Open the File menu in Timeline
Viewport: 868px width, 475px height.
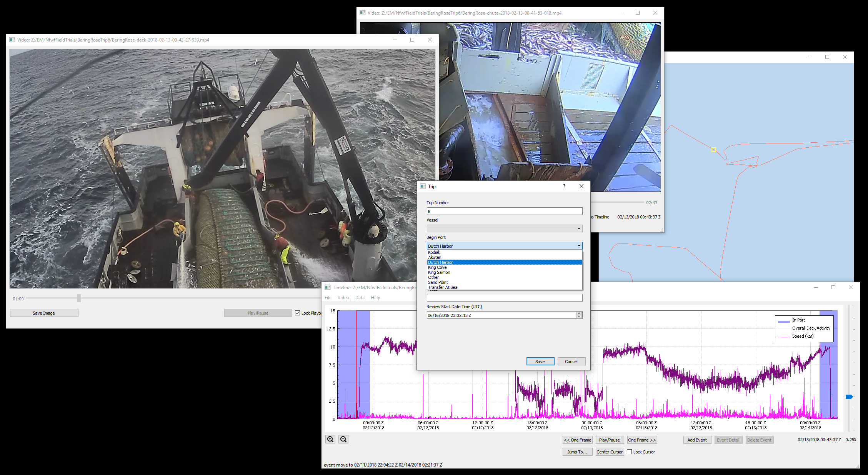[x=328, y=298]
